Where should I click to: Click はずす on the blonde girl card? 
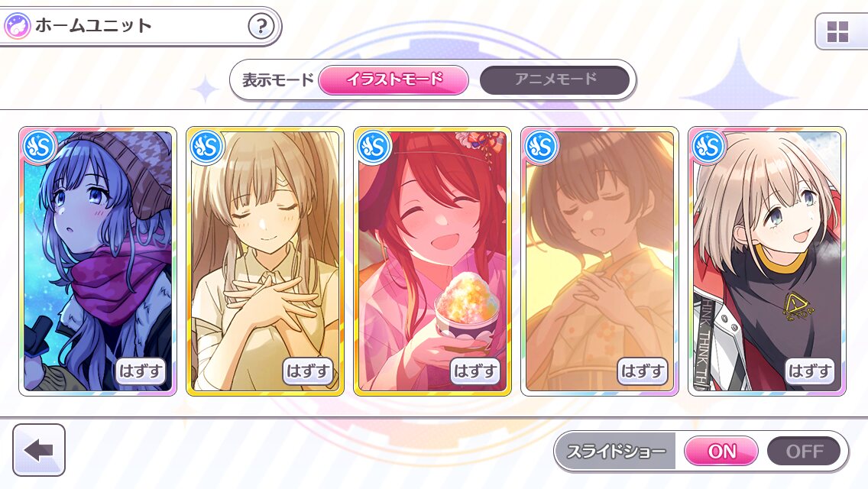click(x=309, y=371)
